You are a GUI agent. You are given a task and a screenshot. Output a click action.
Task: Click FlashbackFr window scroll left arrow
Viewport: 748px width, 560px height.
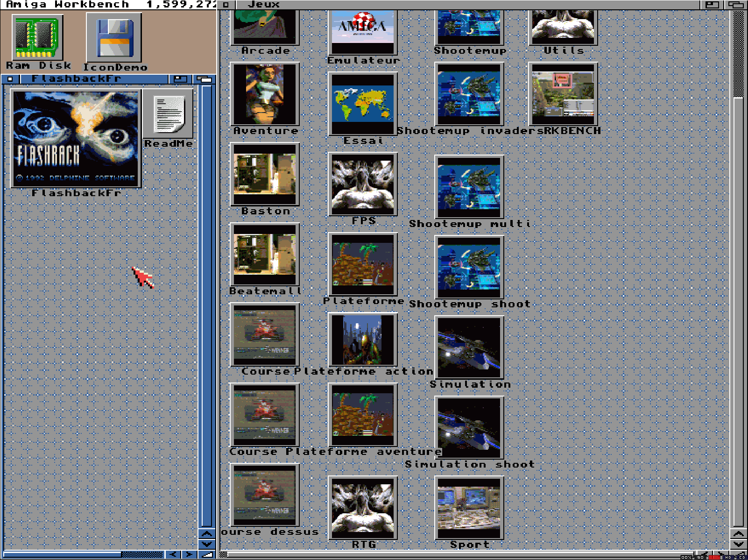(x=173, y=554)
